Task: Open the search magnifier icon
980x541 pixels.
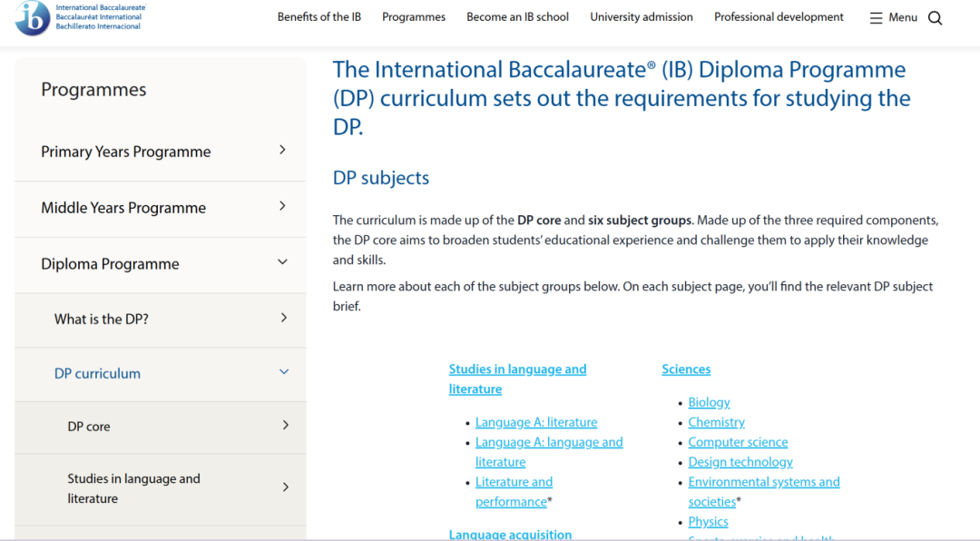Action: point(936,18)
